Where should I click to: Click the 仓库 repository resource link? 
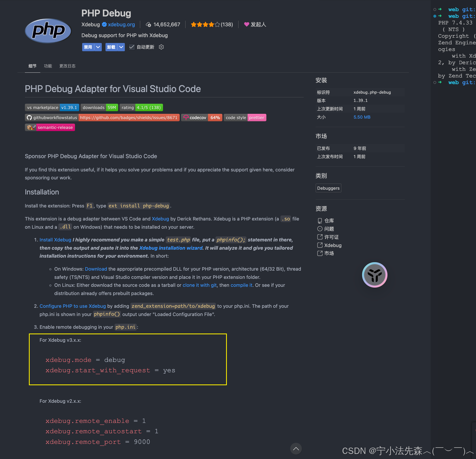tap(329, 221)
